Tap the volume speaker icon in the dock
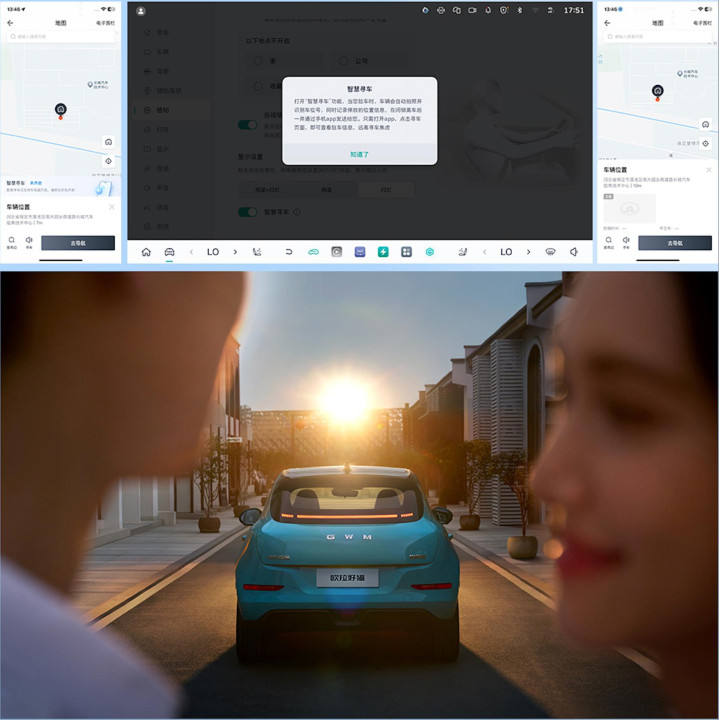Screen dimensions: 719x720 574,252
